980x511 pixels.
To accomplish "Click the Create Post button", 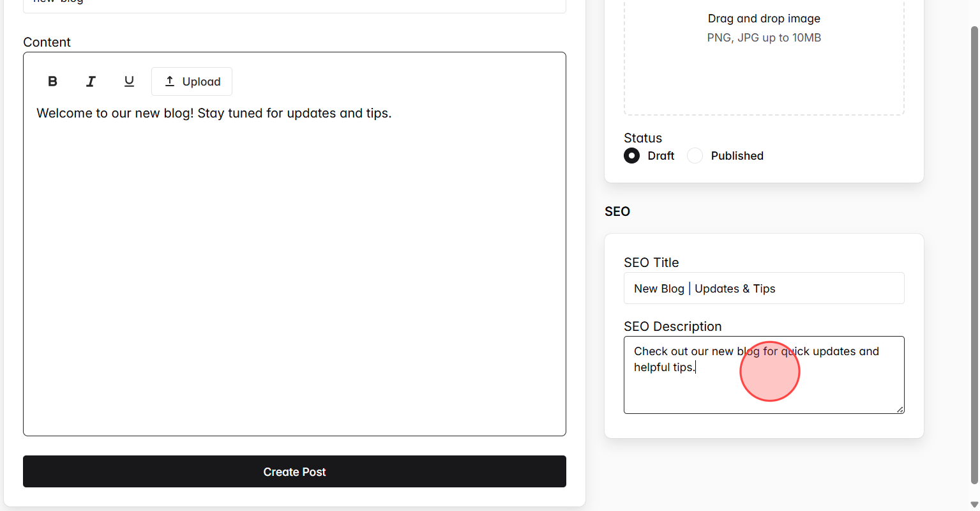I will pyautogui.click(x=294, y=471).
